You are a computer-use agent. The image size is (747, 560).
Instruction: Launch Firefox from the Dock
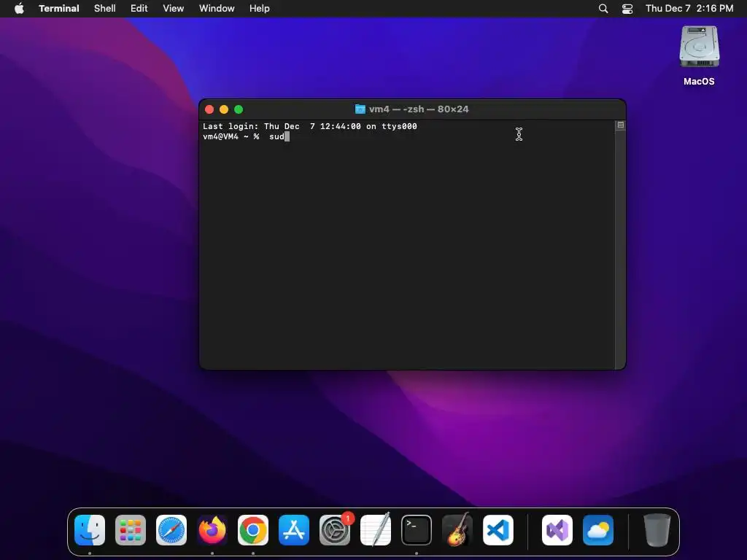212,530
